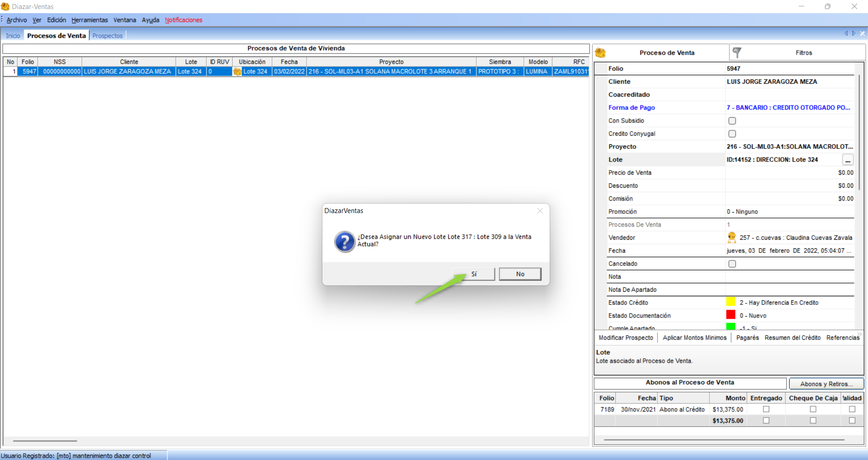Click the empty Nota De Apartado value field

(790, 290)
